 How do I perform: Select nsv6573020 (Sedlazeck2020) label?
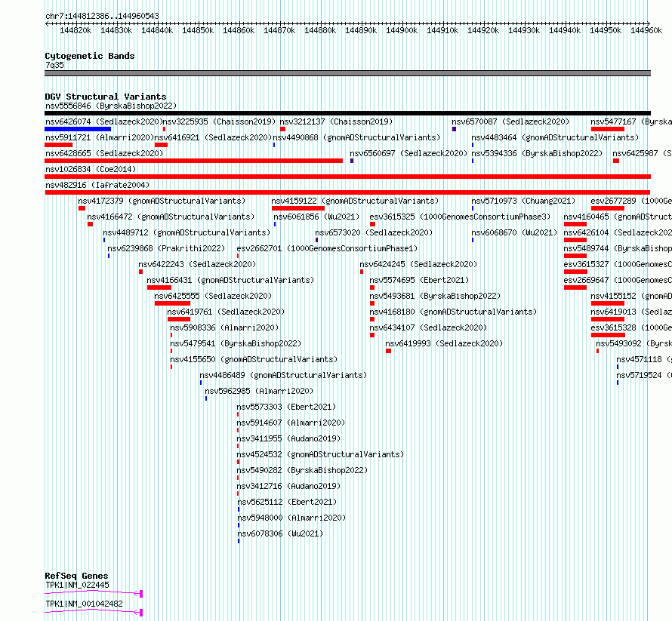[374, 232]
